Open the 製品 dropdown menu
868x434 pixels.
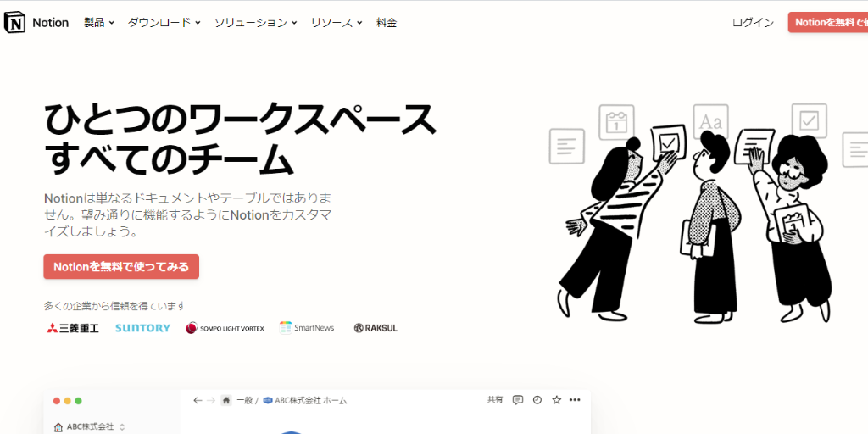coord(99,23)
